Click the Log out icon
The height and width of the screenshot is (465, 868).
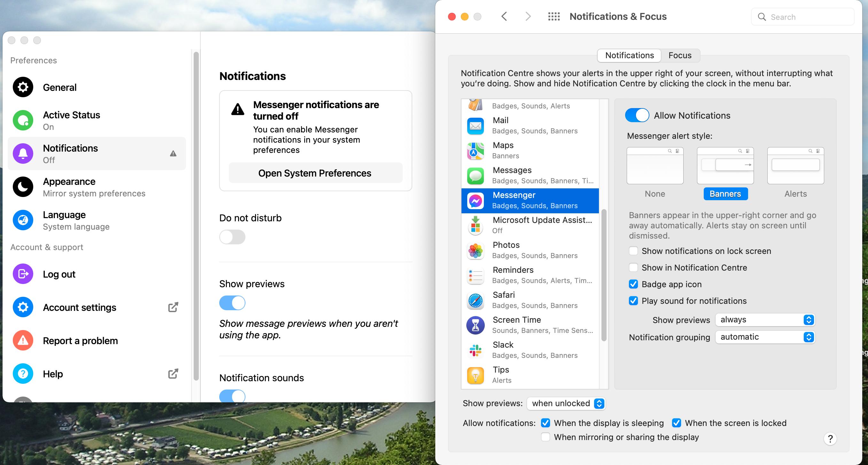tap(23, 274)
